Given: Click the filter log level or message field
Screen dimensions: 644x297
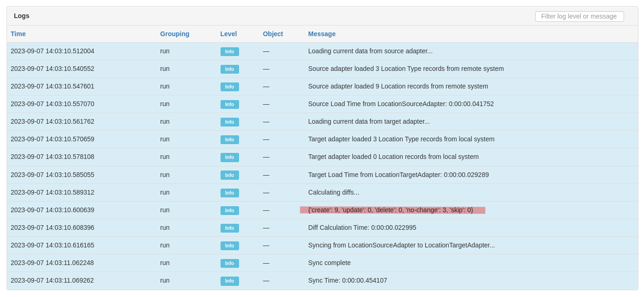Looking at the screenshot, I should click(579, 16).
